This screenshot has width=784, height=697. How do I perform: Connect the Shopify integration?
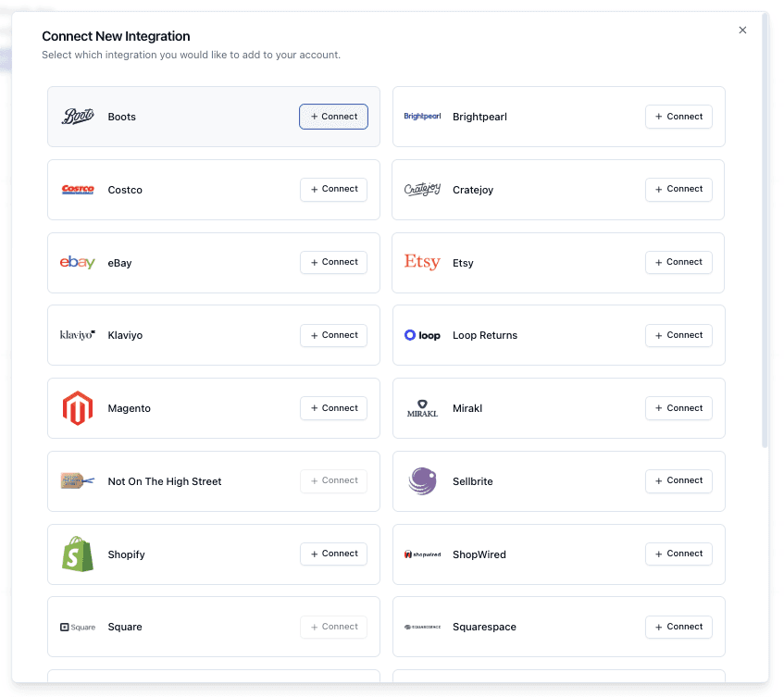pos(333,554)
